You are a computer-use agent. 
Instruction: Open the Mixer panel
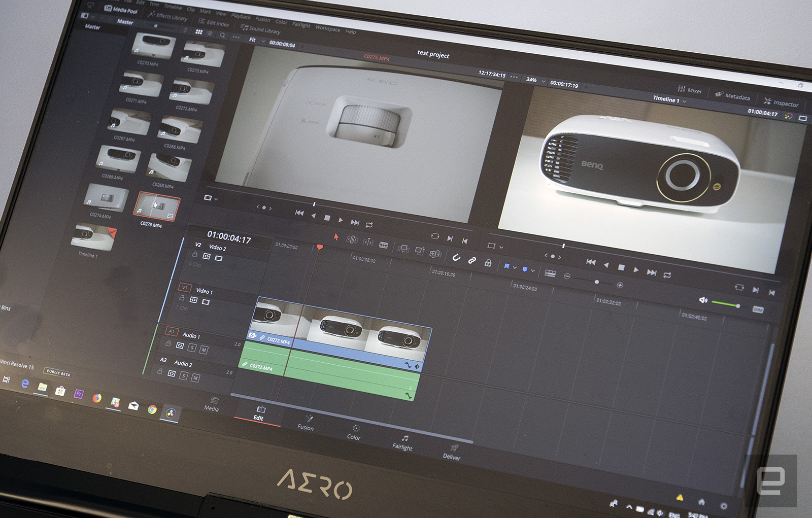[690, 90]
